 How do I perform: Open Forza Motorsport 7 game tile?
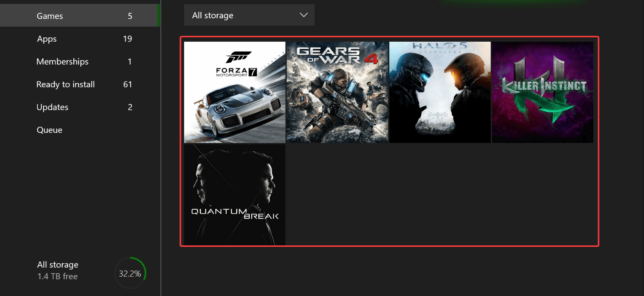tap(235, 92)
